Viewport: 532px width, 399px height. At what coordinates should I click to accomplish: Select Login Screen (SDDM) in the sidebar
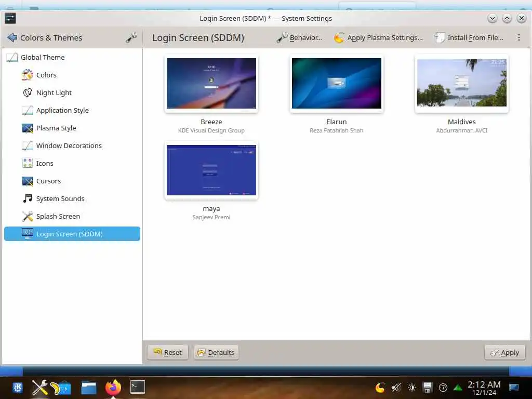pyautogui.click(x=72, y=234)
